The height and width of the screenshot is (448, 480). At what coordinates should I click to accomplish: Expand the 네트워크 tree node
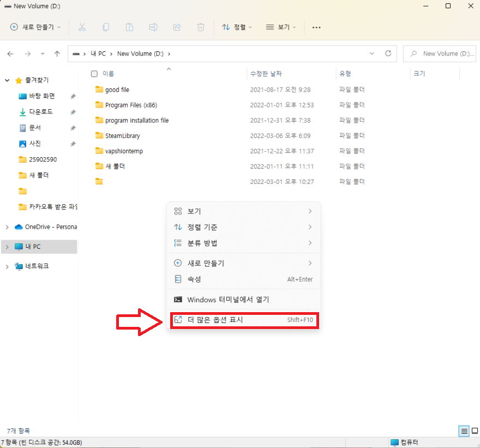pyautogui.click(x=7, y=267)
